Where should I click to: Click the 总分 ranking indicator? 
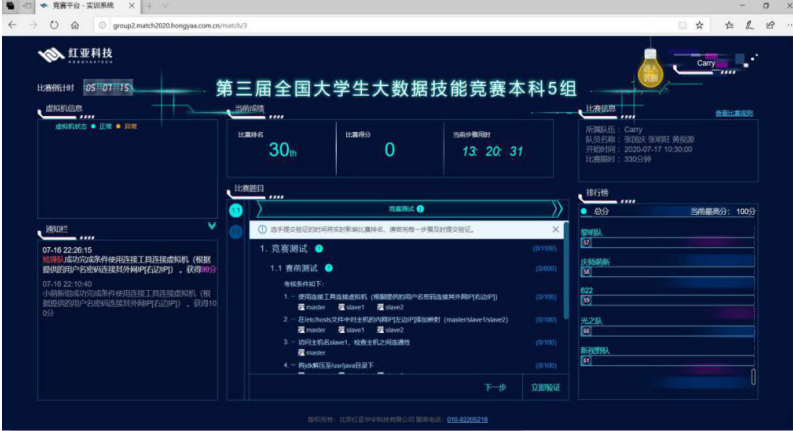(600, 211)
